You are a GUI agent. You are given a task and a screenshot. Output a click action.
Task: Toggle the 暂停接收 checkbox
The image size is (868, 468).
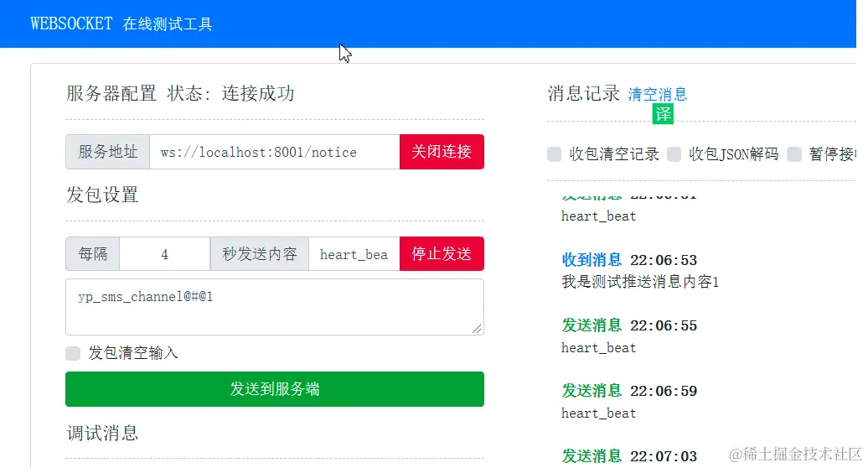794,154
